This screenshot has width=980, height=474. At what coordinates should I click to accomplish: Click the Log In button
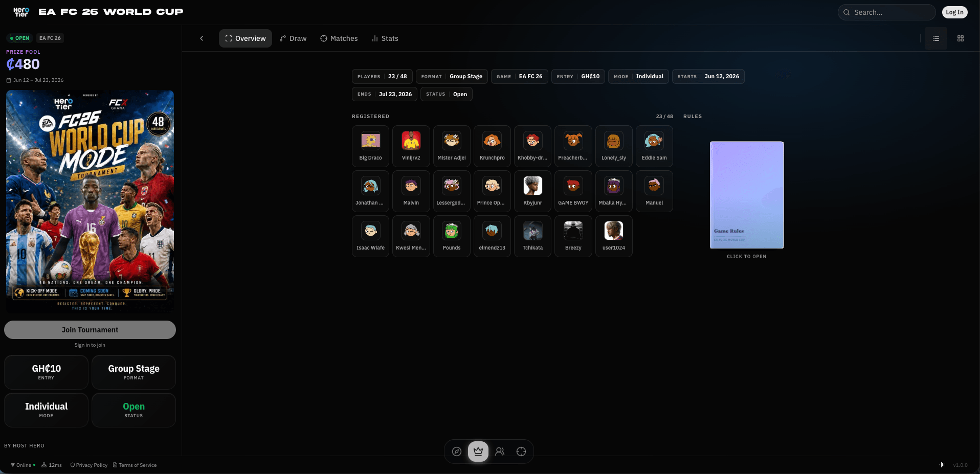(x=954, y=12)
